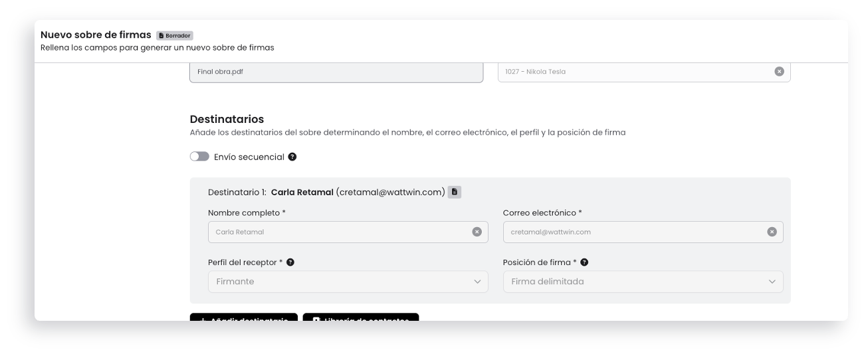Click the Añadir destinatario button
The width and height of the screenshot is (868, 356).
(x=244, y=317)
